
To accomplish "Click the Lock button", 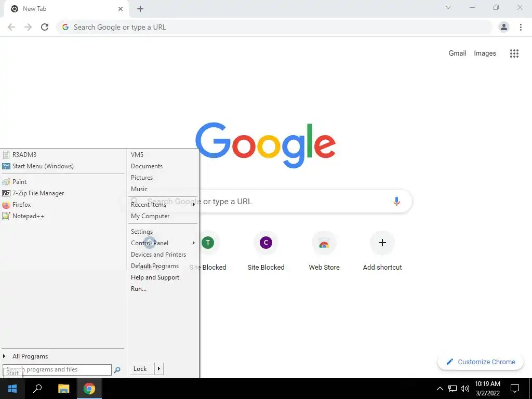I will pyautogui.click(x=140, y=369).
